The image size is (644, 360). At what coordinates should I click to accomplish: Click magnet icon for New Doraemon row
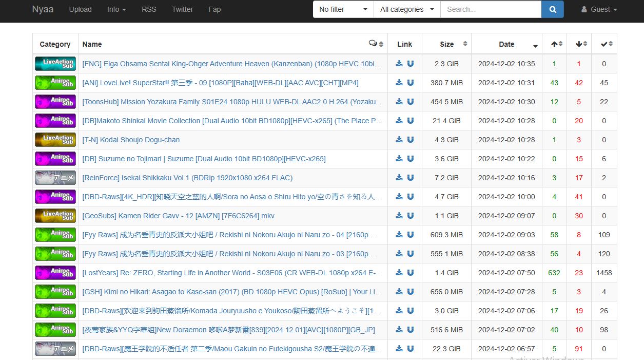[x=411, y=330]
